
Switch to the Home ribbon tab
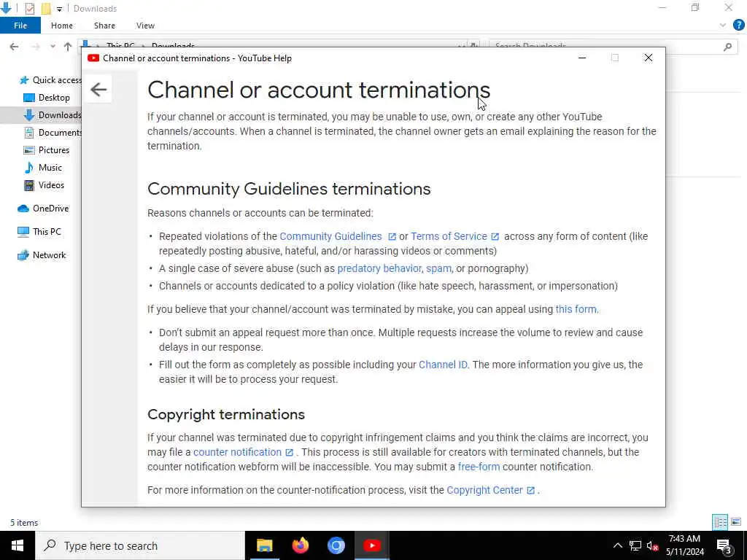(62, 26)
